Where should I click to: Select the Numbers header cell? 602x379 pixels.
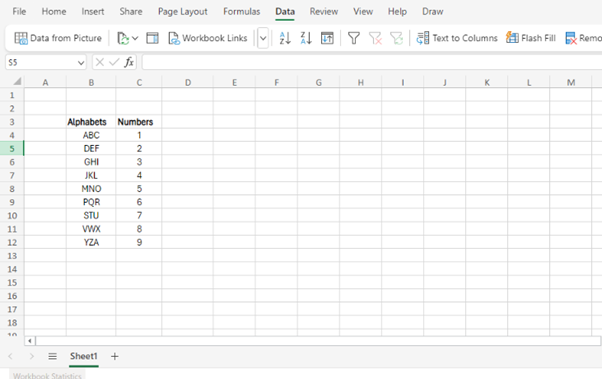pos(139,122)
